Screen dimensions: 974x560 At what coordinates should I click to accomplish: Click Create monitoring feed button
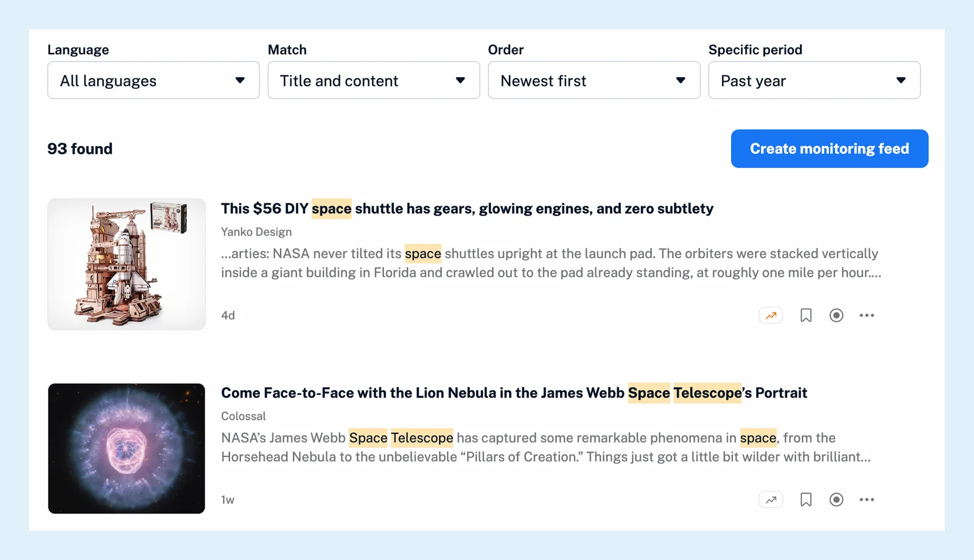point(830,149)
